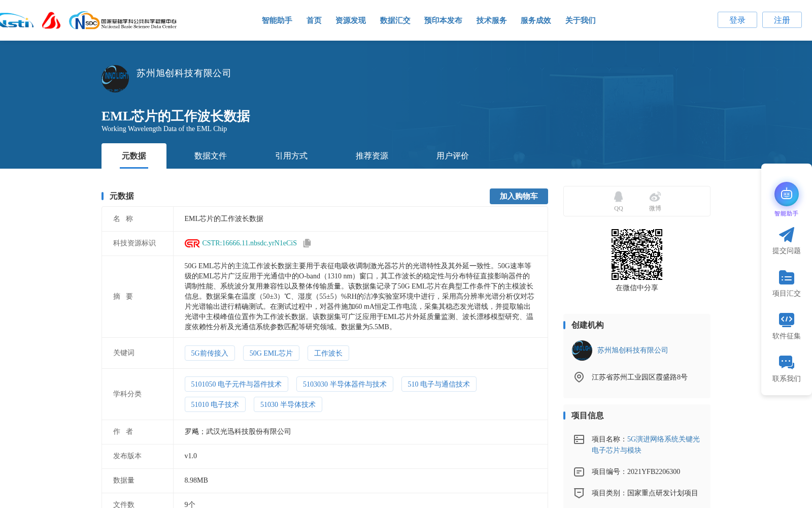Click the WeChat share QR code

tap(637, 255)
